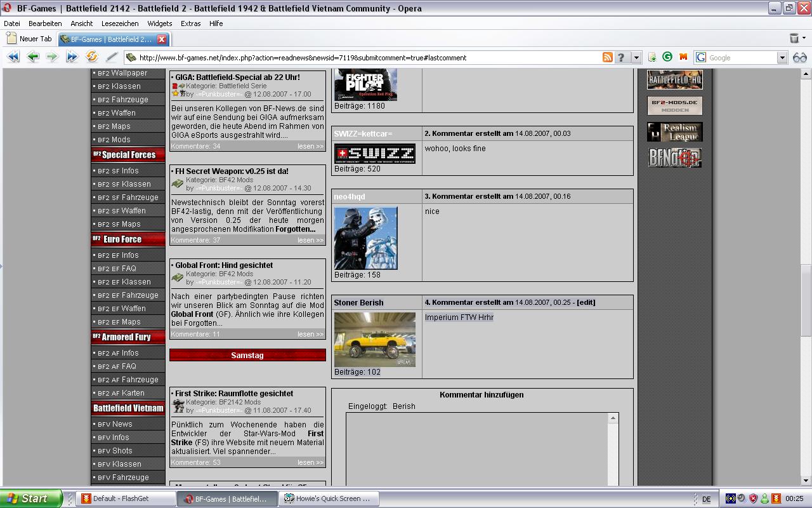
Task: Switch to the Neuer Tab tab
Action: pos(29,39)
